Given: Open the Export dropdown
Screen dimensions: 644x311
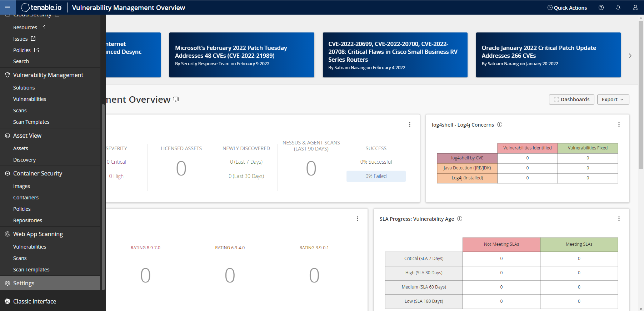Looking at the screenshot, I should (613, 100).
